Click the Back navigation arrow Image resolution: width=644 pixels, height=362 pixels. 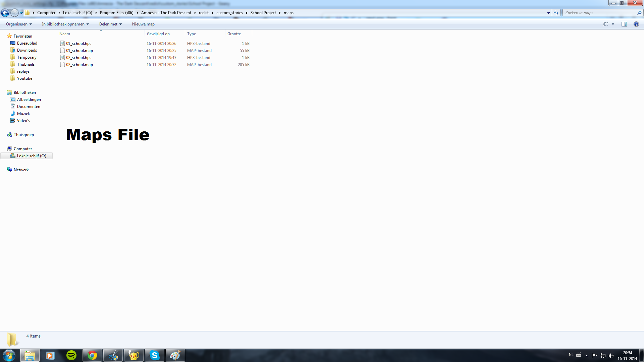[5, 13]
